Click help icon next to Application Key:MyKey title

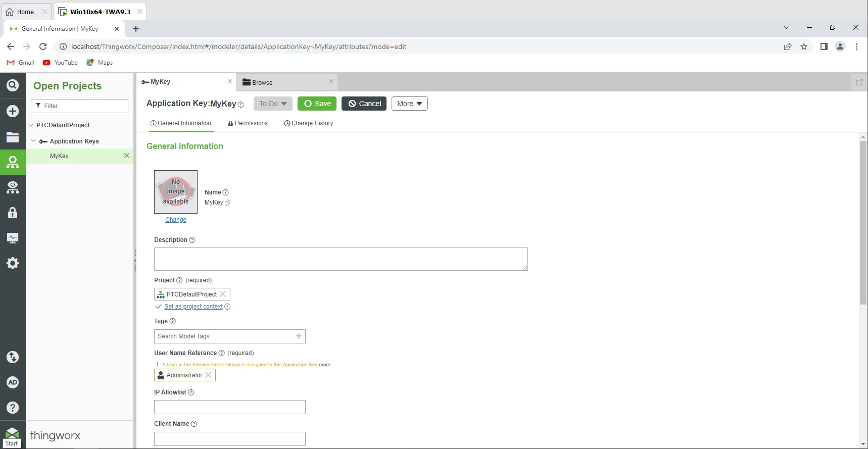click(241, 105)
